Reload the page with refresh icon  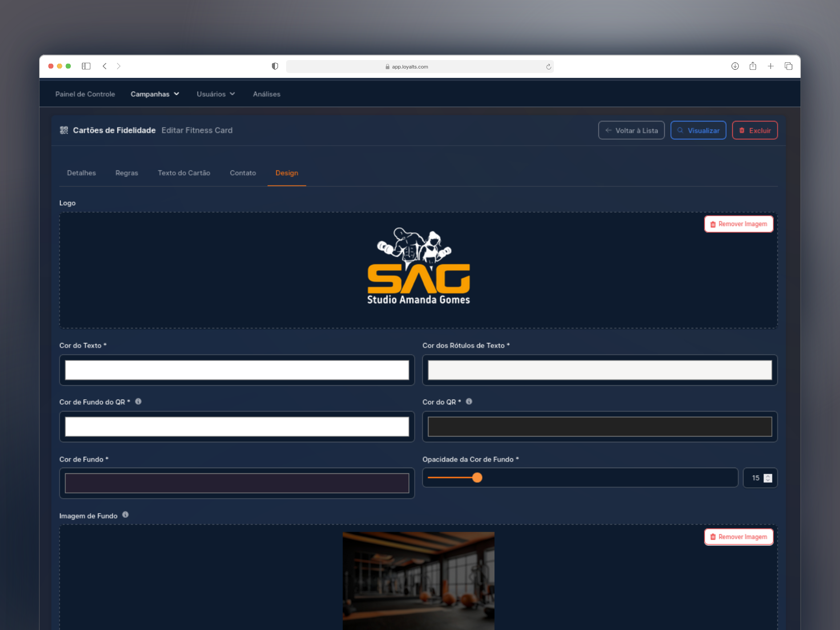point(549,67)
